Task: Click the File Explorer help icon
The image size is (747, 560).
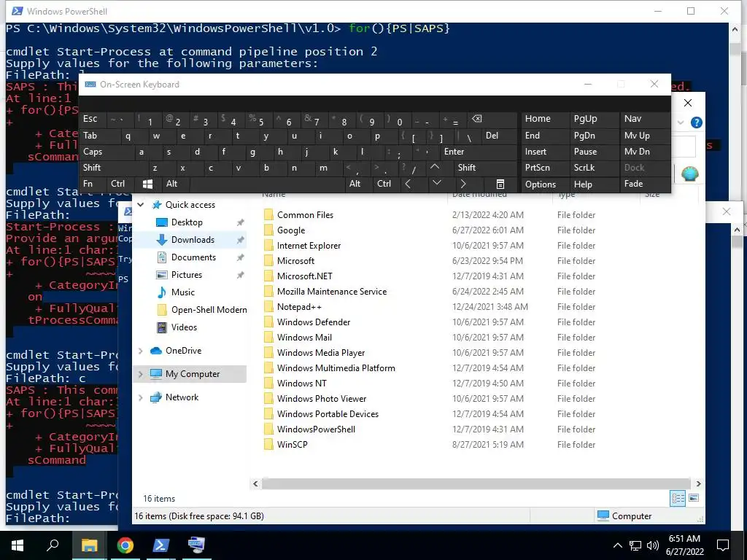Action: point(697,122)
